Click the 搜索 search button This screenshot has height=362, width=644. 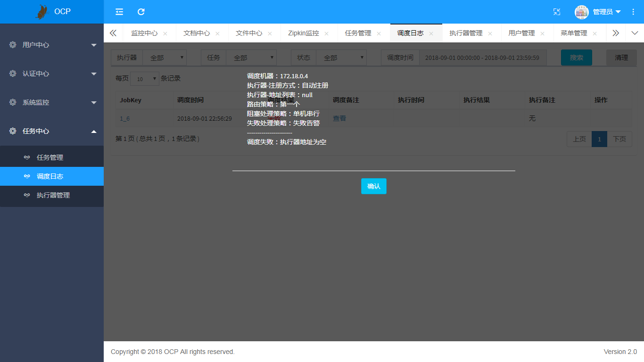tap(577, 58)
